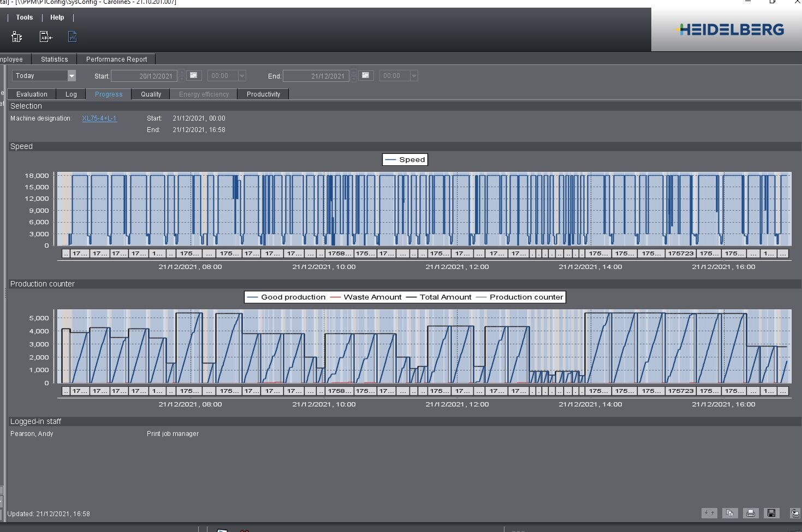Click the Start date input field

point(144,76)
